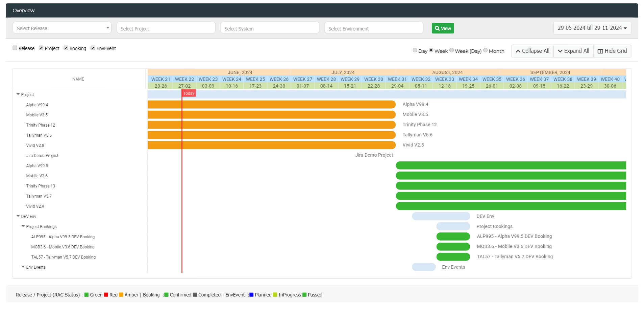
Task: Click the AUGUST, 2024 month header
Action: click(447, 72)
